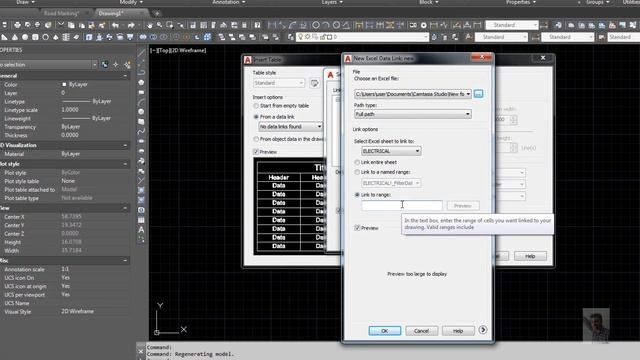Screen dimensions: 640x360
Task: Open the Annotation ribbon panel flyout
Action: [228, 2]
